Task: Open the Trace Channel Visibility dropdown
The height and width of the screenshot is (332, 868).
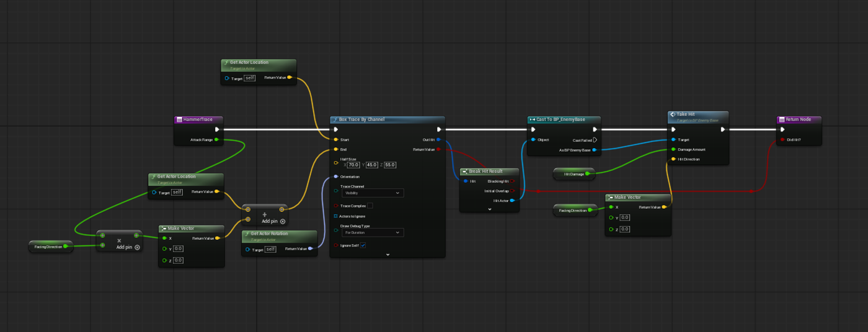Action: point(374,193)
